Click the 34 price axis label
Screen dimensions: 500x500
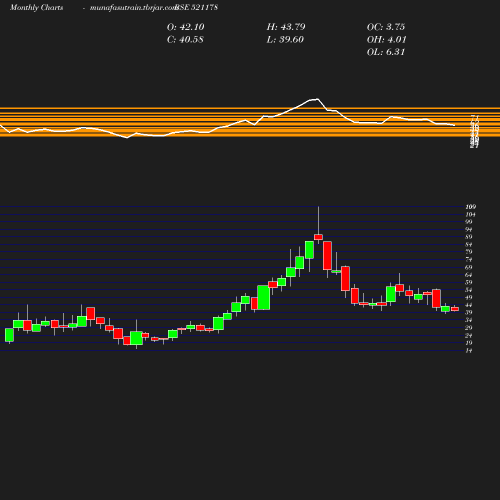(x=469, y=320)
